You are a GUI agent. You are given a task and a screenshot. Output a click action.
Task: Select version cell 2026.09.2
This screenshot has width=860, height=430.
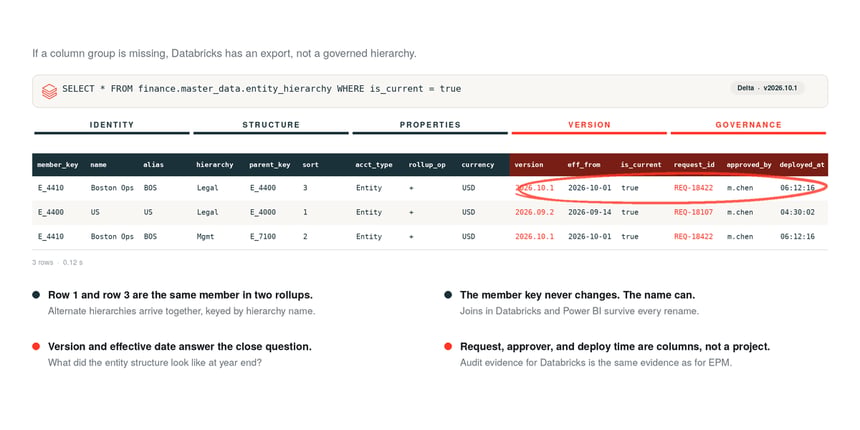coord(534,212)
